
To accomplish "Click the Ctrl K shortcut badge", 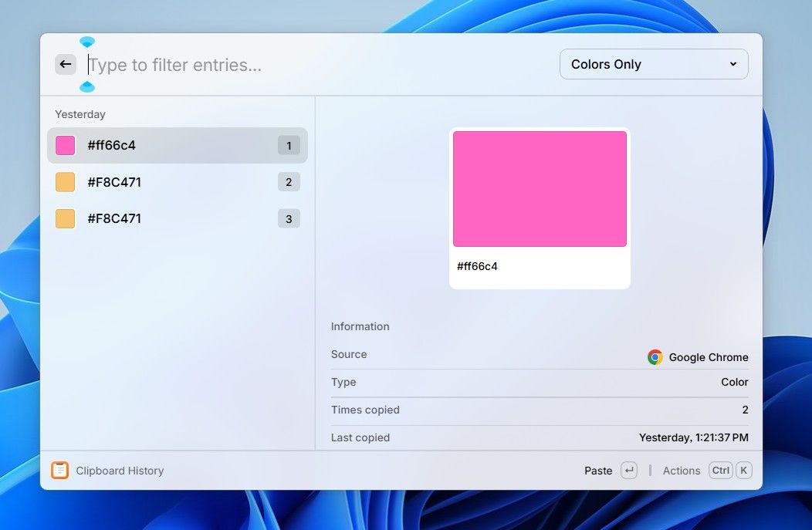I will [731, 470].
